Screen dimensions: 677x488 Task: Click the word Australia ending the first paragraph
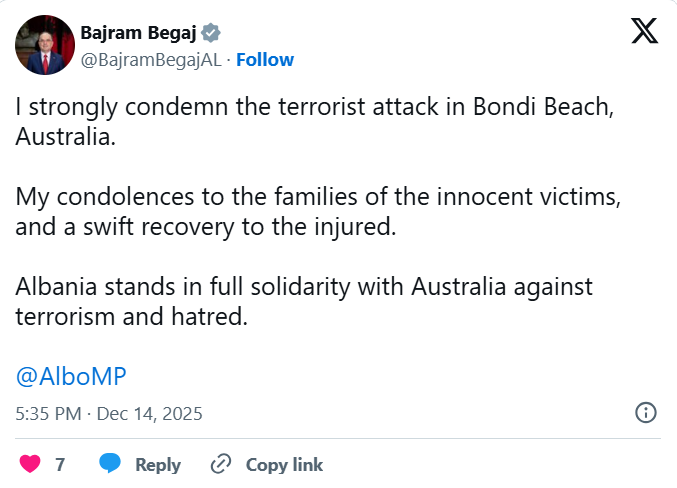pyautogui.click(x=66, y=135)
